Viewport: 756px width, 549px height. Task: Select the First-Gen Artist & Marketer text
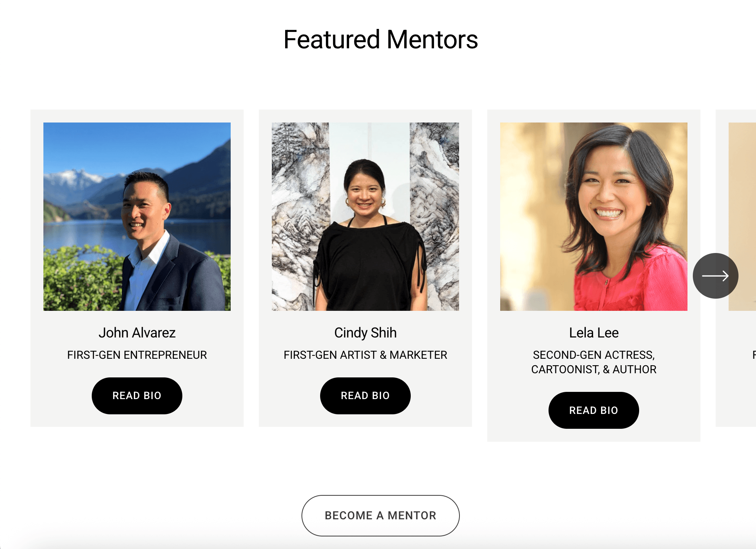[365, 355]
